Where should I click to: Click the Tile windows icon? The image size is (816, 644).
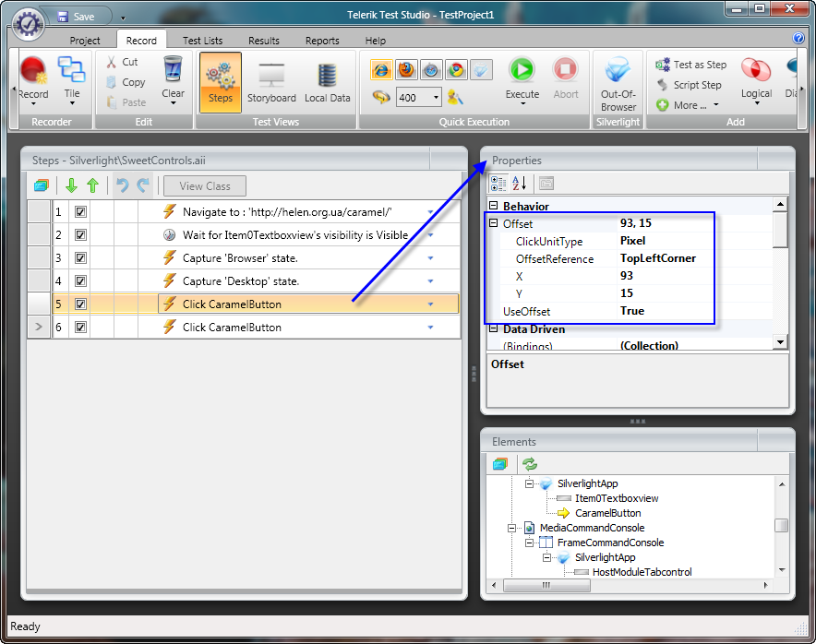(72, 79)
